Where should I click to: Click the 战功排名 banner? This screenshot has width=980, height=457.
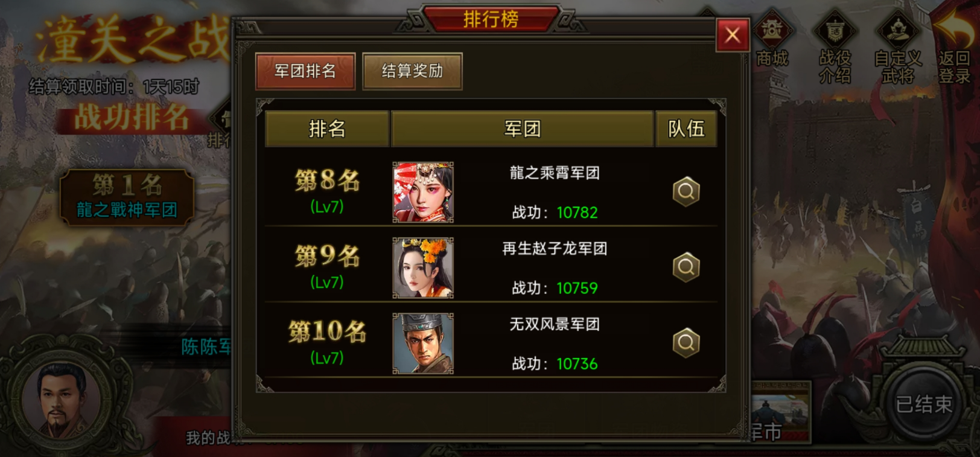pos(131,118)
